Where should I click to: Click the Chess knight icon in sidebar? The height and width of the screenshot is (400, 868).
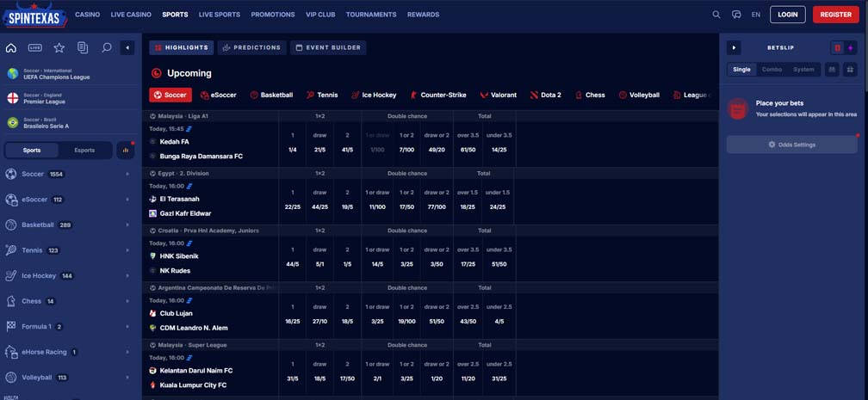coord(11,301)
